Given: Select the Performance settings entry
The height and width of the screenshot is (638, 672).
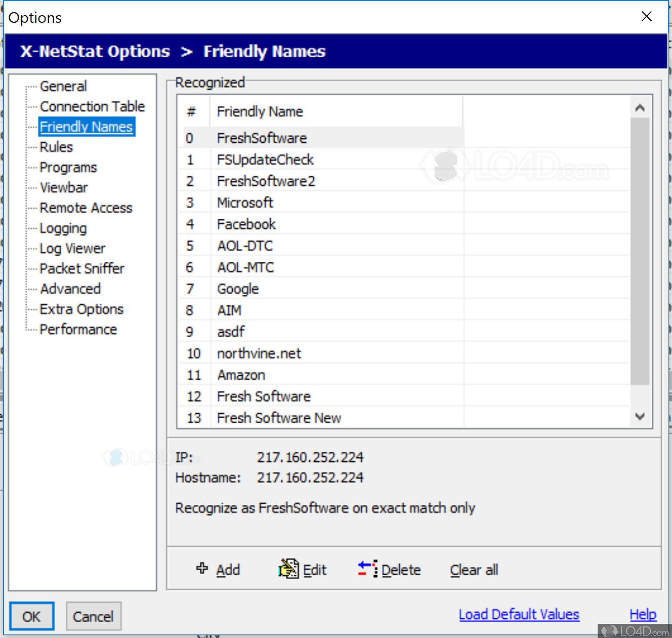Looking at the screenshot, I should pos(78,329).
